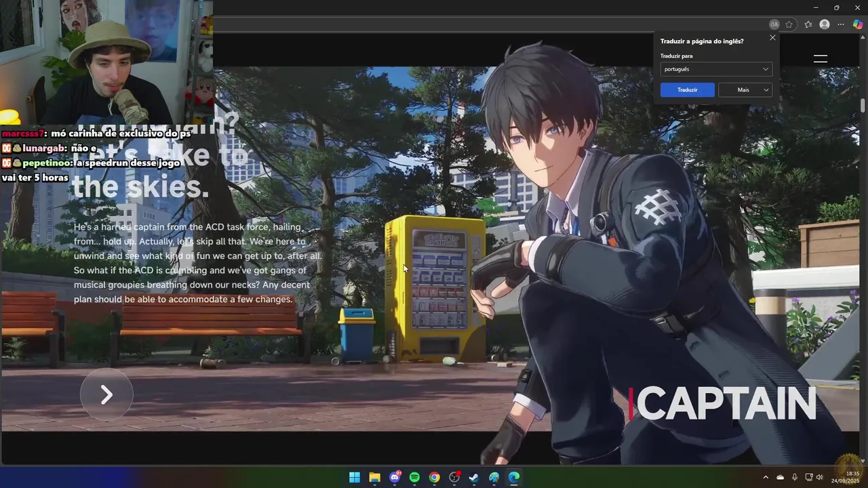Open Spotify from the taskbar
The width and height of the screenshot is (868, 488).
click(x=414, y=477)
